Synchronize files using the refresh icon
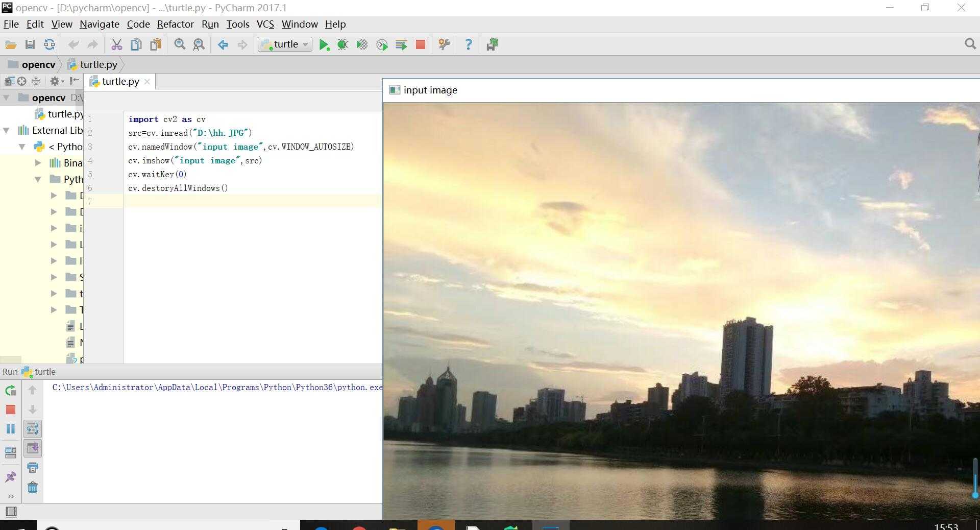Viewport: 980px width, 530px height. click(50, 45)
